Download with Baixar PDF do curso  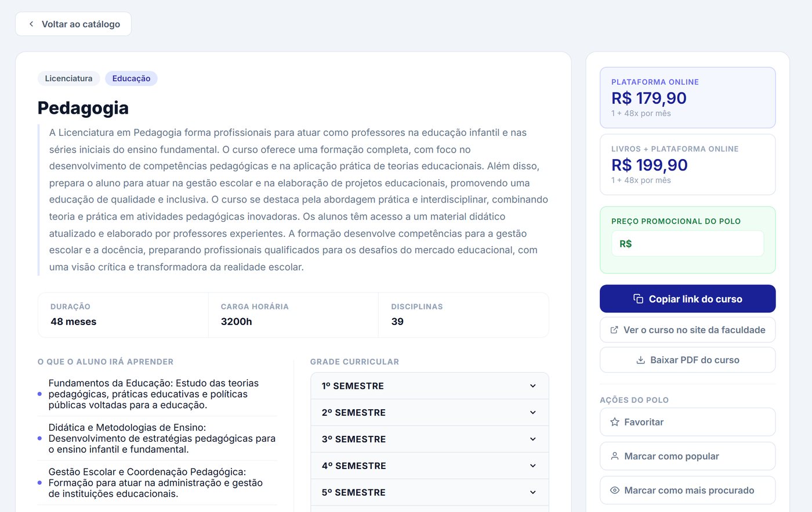[x=687, y=360]
